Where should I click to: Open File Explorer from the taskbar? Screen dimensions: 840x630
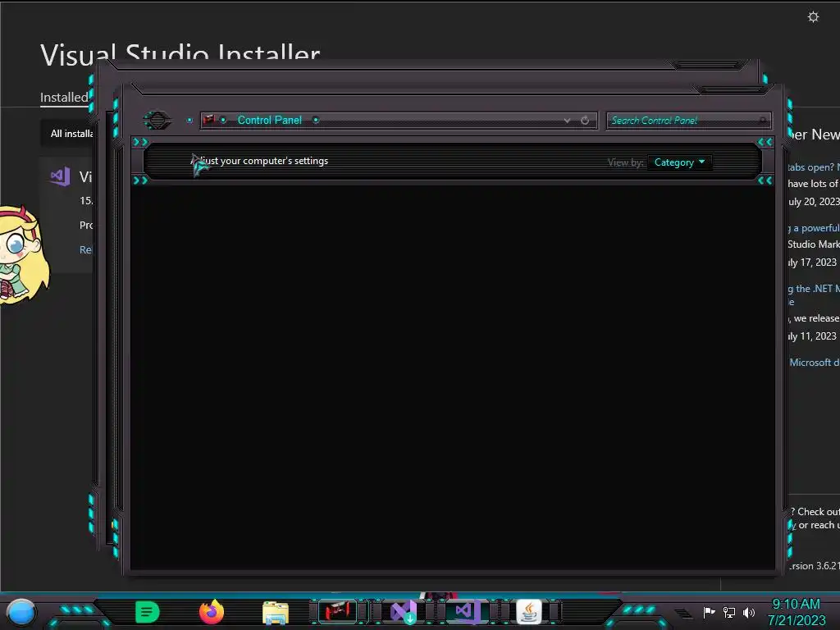coord(276,613)
